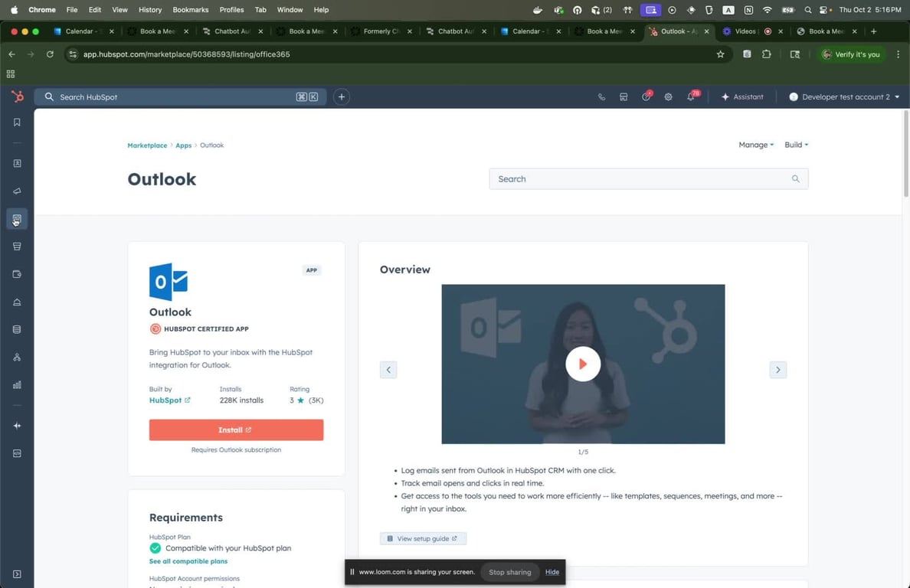Click the Search HubSpot field

[181, 96]
